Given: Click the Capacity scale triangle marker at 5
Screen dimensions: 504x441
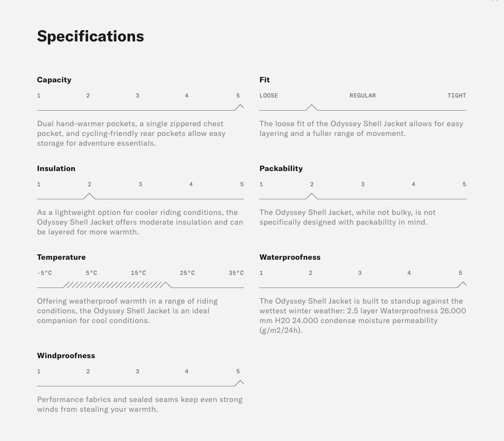Looking at the screenshot, I should click(239, 107).
